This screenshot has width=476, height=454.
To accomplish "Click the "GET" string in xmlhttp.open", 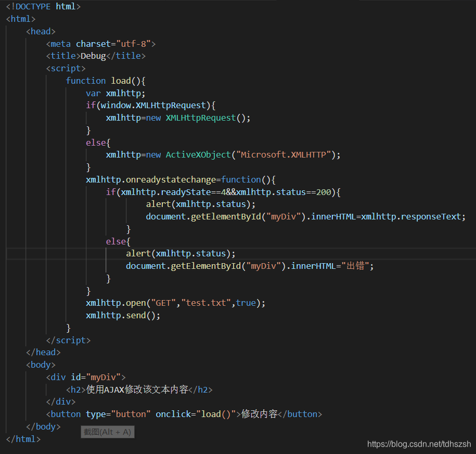I will click(x=163, y=303).
